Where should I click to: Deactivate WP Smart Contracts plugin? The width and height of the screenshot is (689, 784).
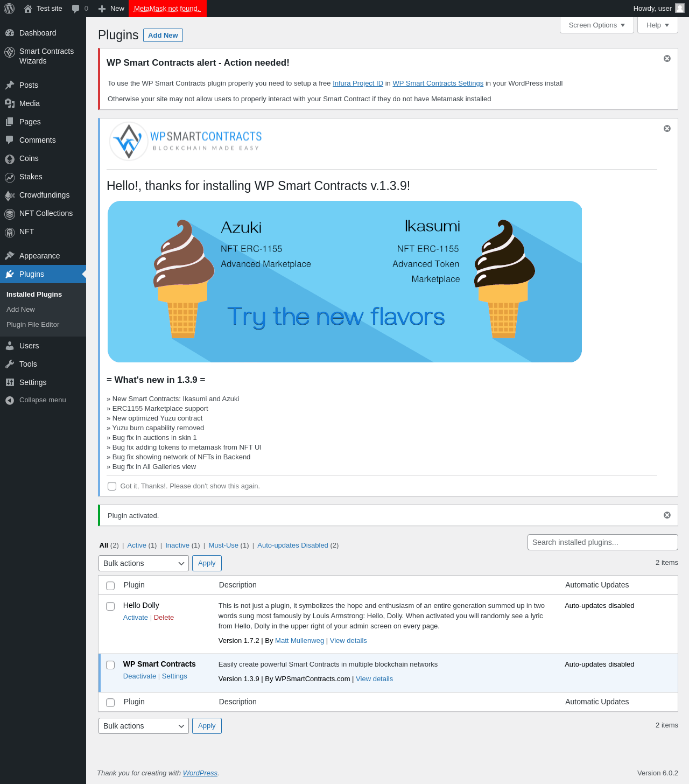pyautogui.click(x=139, y=676)
